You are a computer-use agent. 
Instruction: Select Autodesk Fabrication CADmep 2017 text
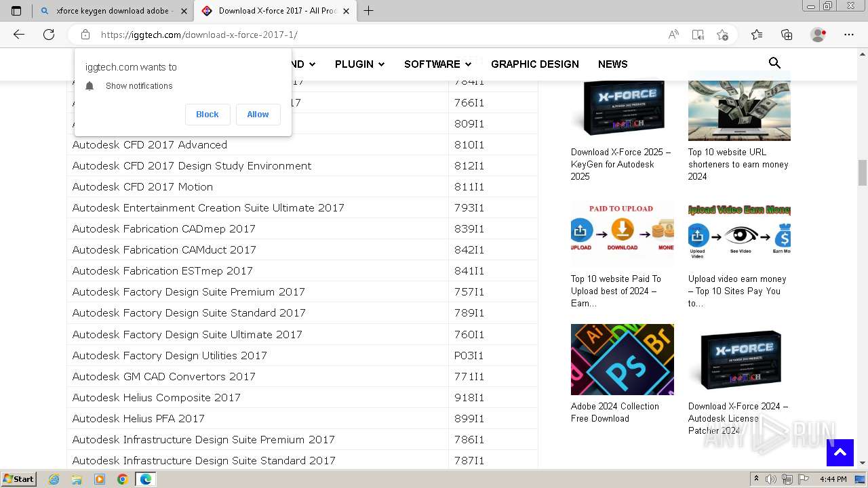(x=164, y=229)
